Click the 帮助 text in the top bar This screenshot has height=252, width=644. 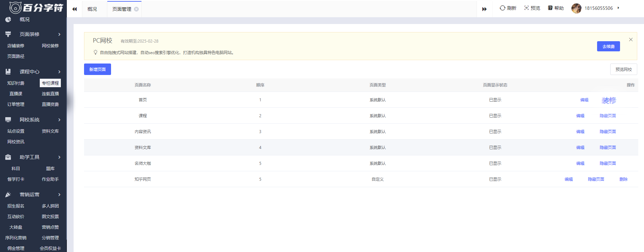559,8
